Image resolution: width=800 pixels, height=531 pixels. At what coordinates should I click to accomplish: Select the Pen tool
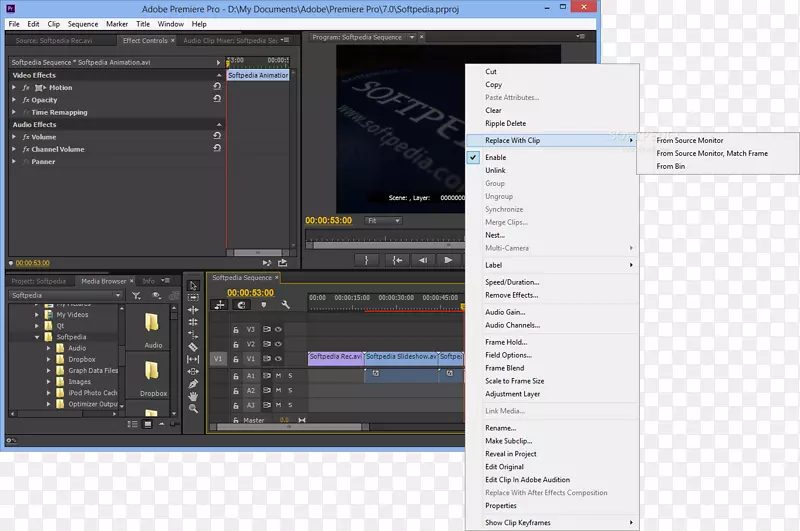[193, 384]
